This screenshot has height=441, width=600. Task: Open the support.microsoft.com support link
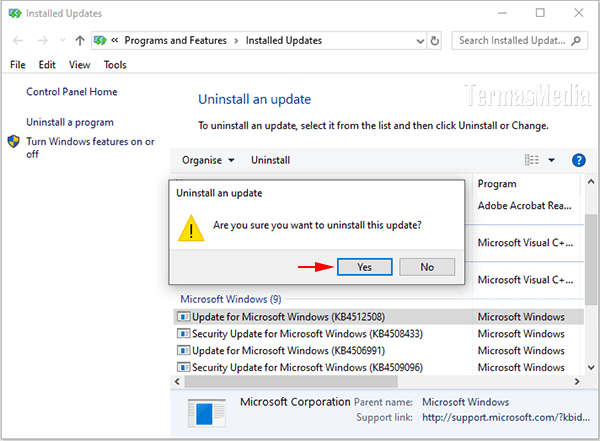(x=506, y=417)
